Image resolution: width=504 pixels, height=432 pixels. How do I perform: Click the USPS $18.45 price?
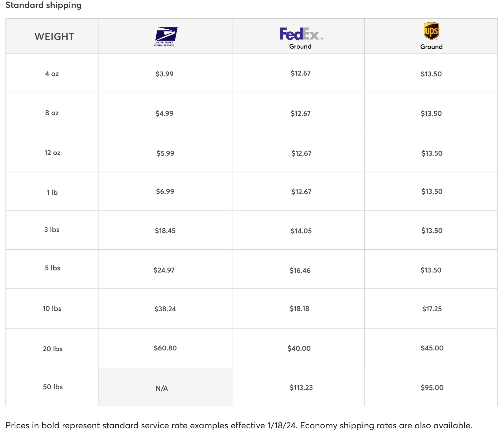165,231
